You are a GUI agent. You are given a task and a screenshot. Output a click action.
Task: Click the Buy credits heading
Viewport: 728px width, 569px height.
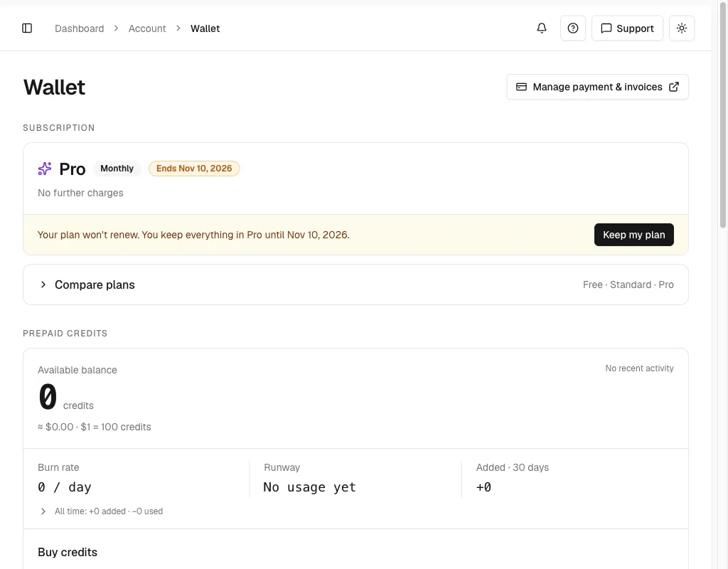68,552
